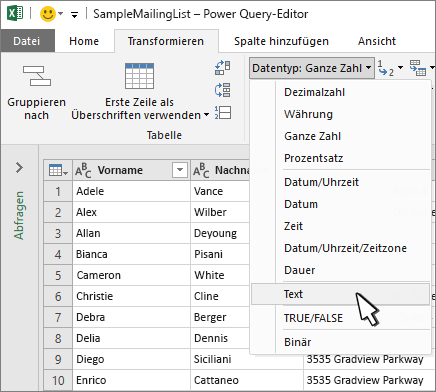Screen dimensions: 436x392
Task: Select Binär data type
Action: [x=297, y=342]
